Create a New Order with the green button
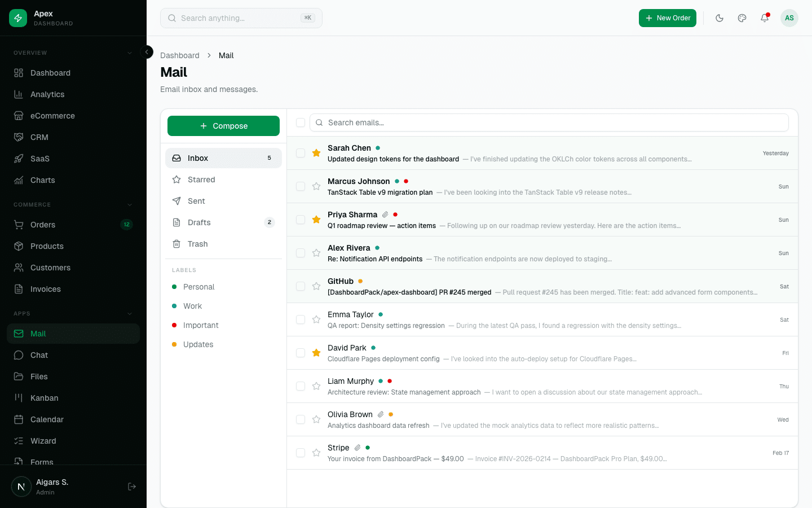The width and height of the screenshot is (812, 508). (x=668, y=18)
